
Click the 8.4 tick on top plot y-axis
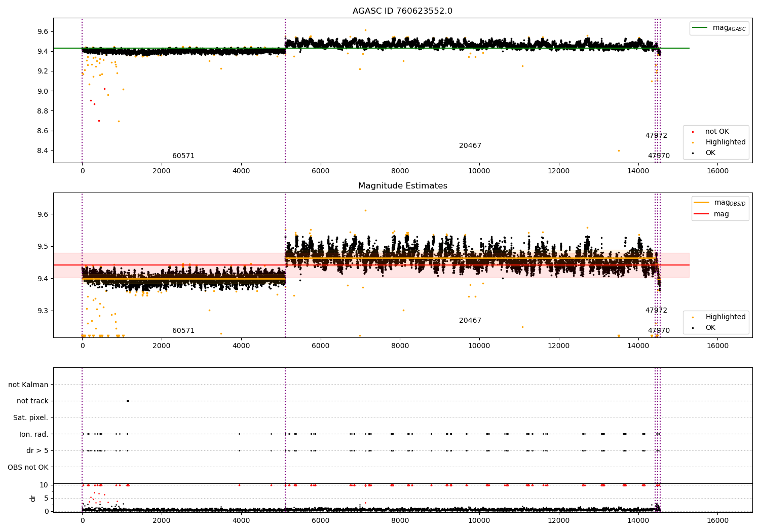click(43, 151)
